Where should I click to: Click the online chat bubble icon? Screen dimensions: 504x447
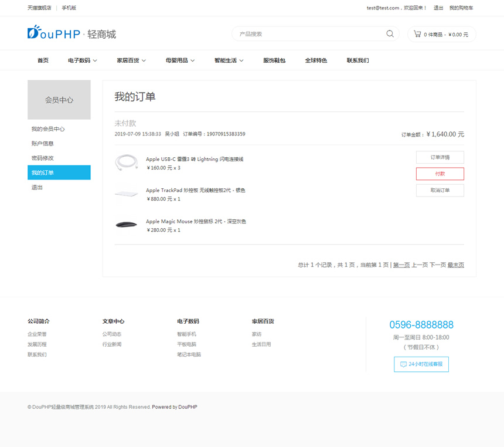pyautogui.click(x=403, y=364)
